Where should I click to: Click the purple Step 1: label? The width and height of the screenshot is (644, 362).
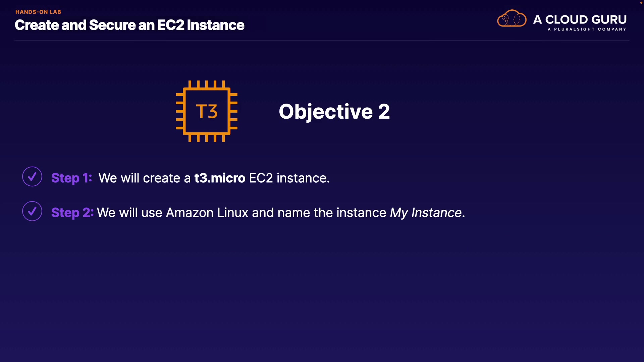(x=71, y=178)
